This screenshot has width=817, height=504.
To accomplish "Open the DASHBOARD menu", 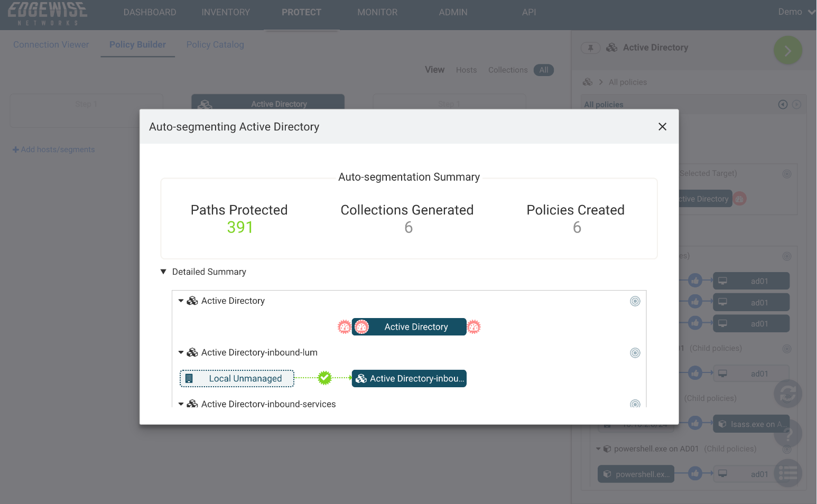I will (150, 12).
